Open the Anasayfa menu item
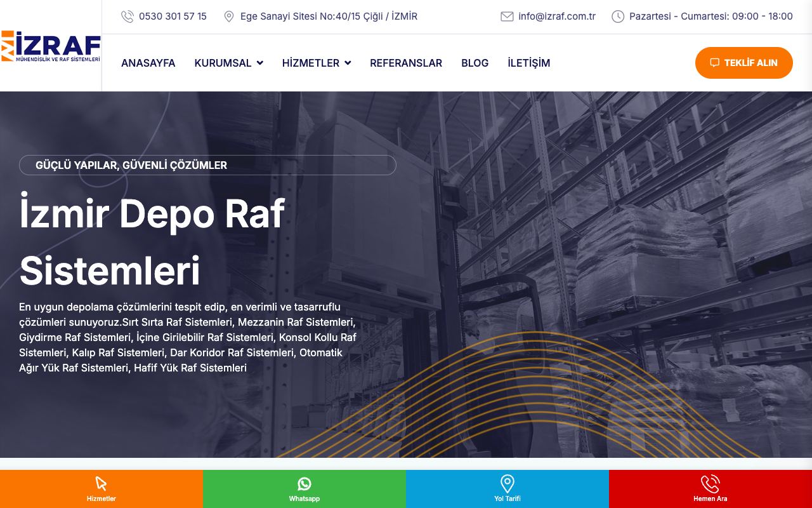Image resolution: width=812 pixels, height=508 pixels. (x=148, y=63)
